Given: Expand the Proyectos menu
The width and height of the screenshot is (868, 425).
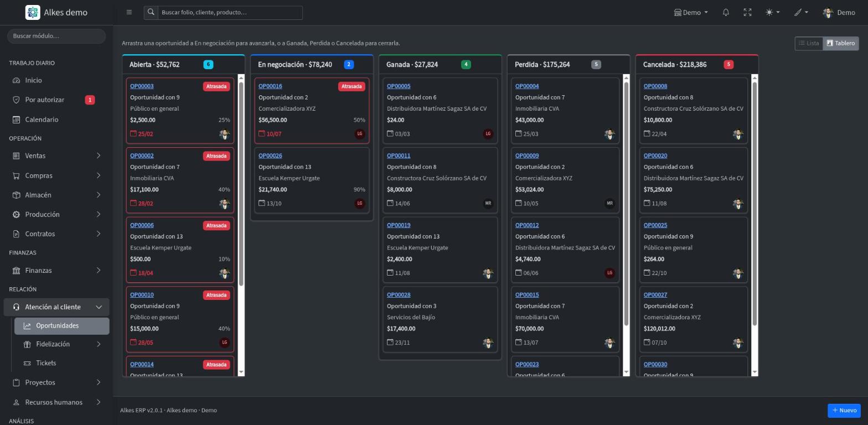Looking at the screenshot, I should click(56, 382).
